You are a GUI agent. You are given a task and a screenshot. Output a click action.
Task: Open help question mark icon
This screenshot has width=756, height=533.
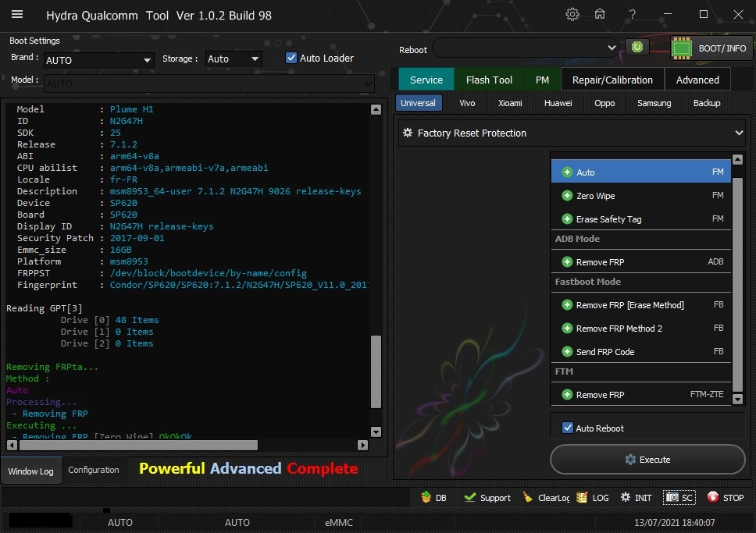pyautogui.click(x=632, y=15)
